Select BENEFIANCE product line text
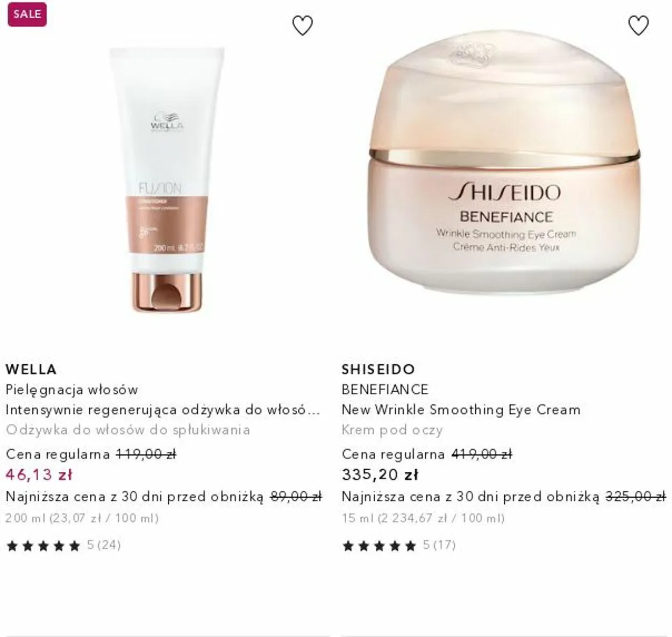 [x=385, y=390]
